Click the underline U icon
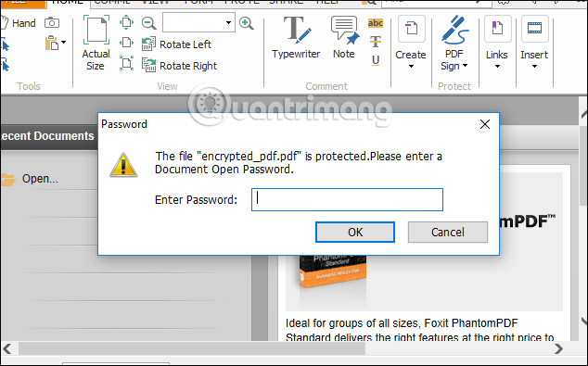This screenshot has width=588, height=366. (x=376, y=60)
